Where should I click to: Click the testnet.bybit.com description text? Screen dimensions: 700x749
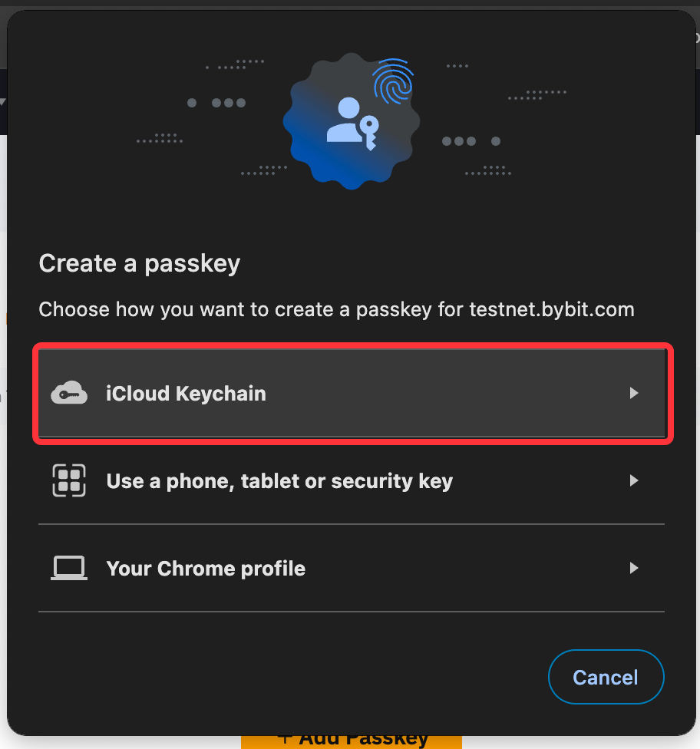551,310
